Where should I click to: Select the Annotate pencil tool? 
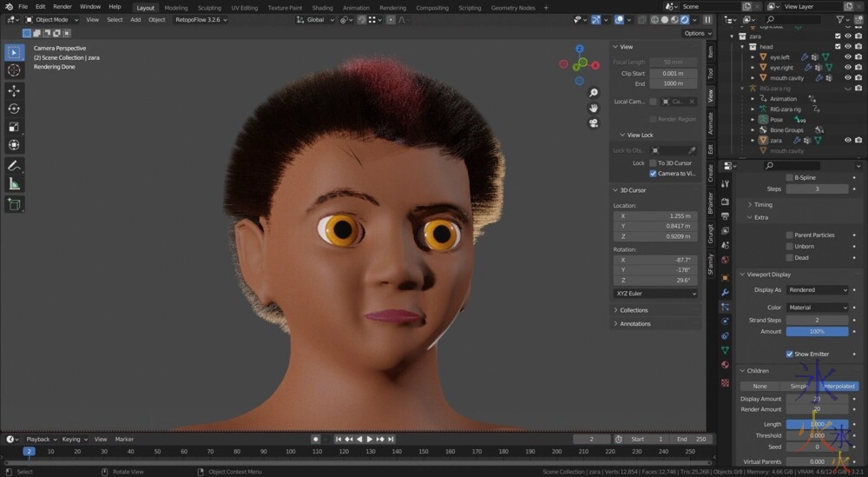click(14, 165)
